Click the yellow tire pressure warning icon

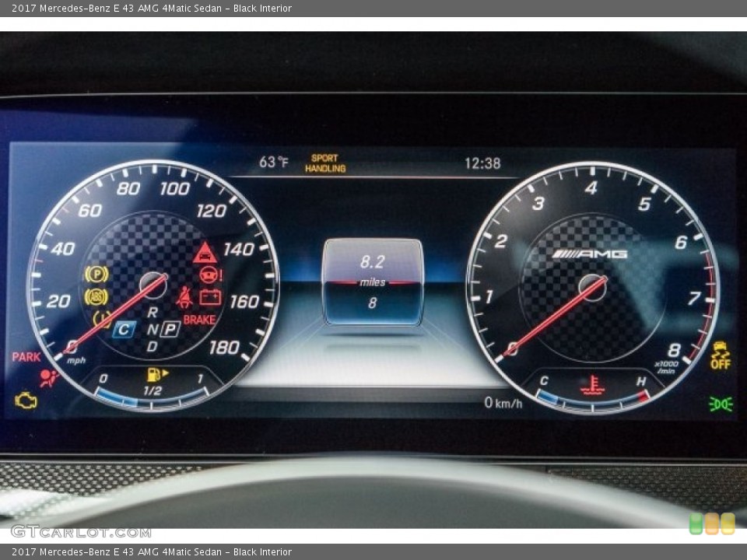tap(102, 318)
